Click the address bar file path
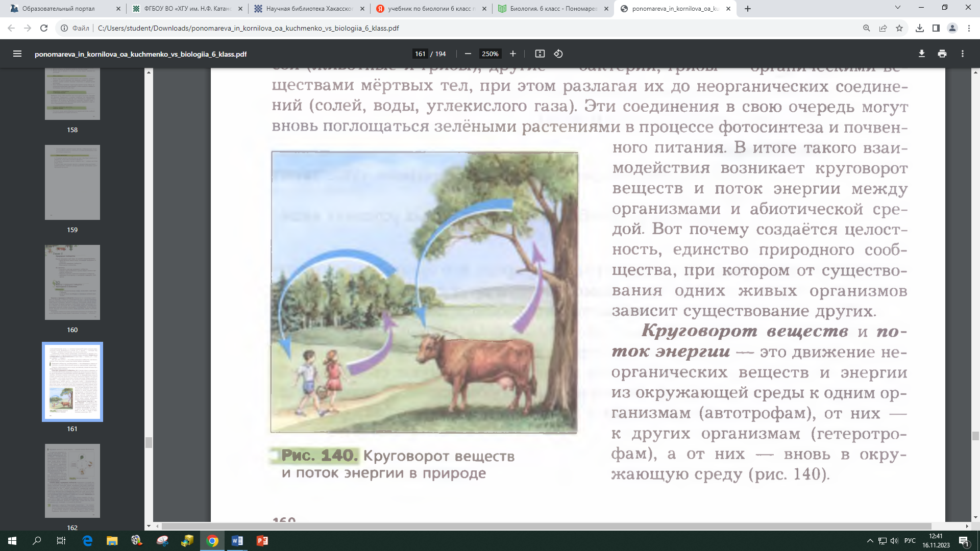The image size is (980, 551). click(249, 28)
